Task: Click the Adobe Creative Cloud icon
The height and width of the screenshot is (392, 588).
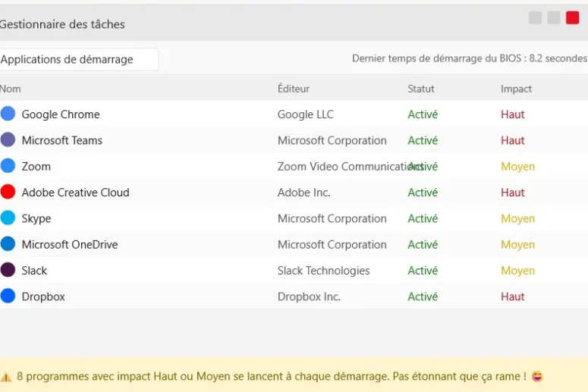Action: coord(8,192)
